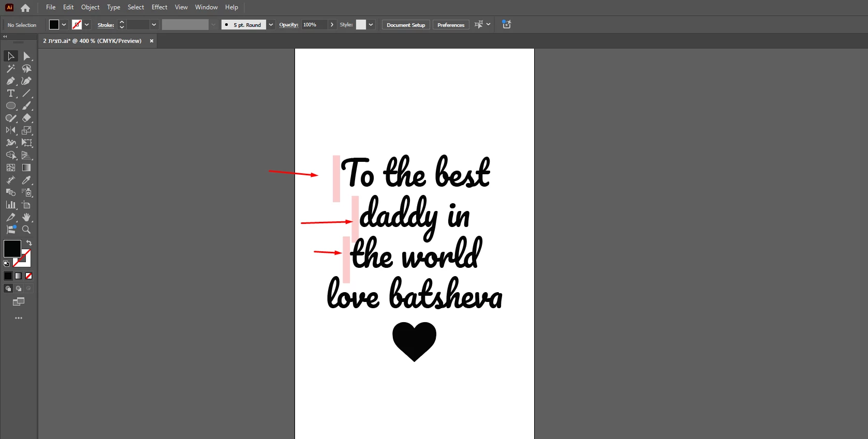Expand the stroke weight dropdown
The height and width of the screenshot is (439, 868).
tap(154, 25)
